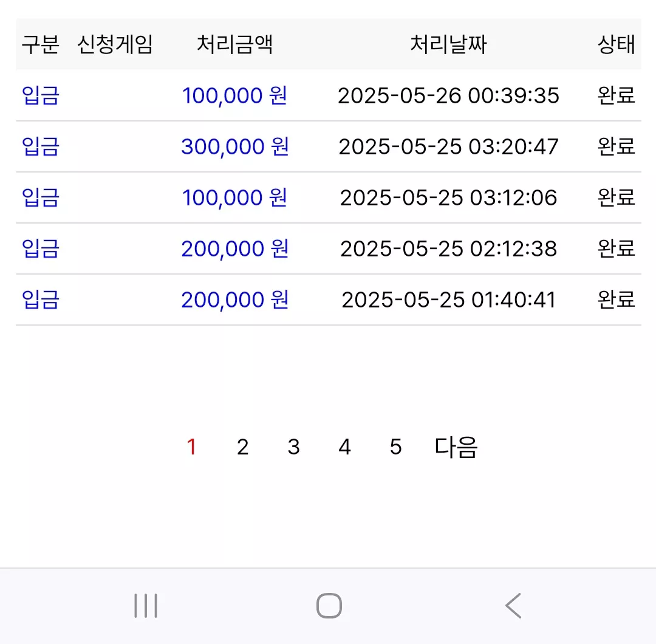Screen dimensions: 656x644
Task: Go to page 3 of results
Action: point(294,447)
